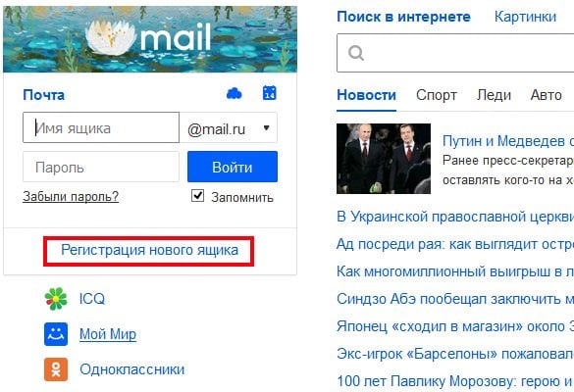Open Регистрация нового ящика link
574x392 pixels.
click(149, 251)
